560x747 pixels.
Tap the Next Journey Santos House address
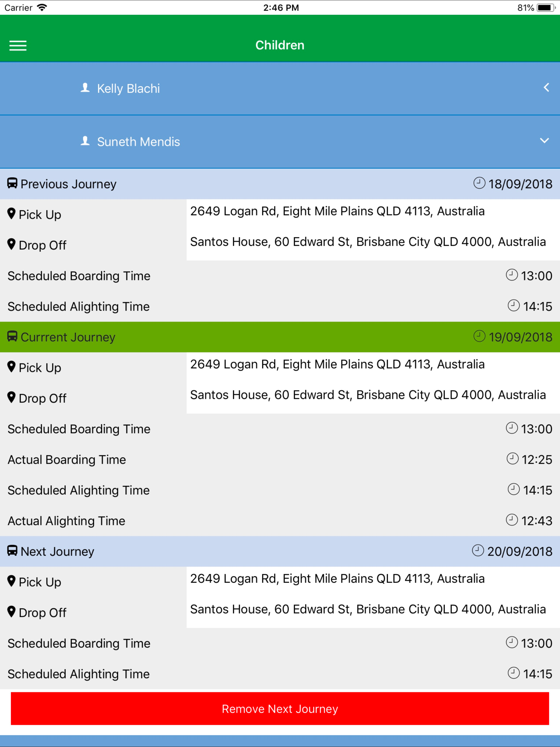(x=368, y=609)
